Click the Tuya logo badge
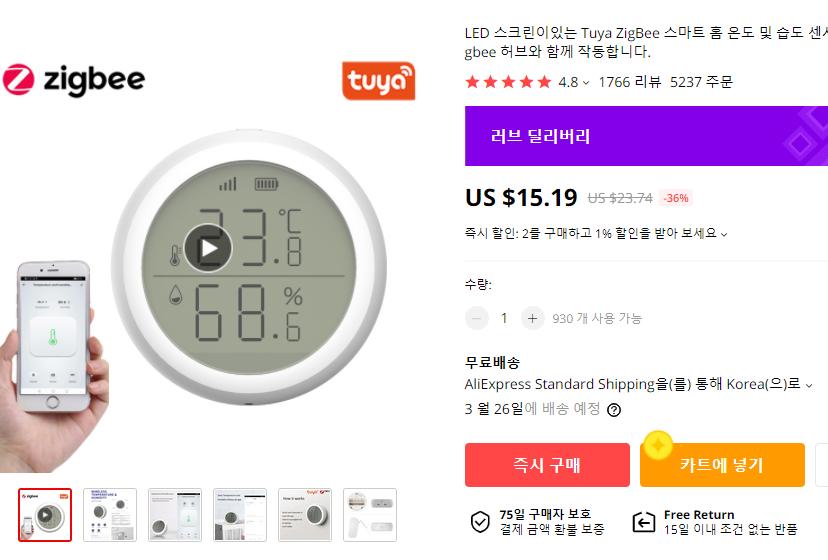This screenshot has width=828, height=560. tap(379, 81)
